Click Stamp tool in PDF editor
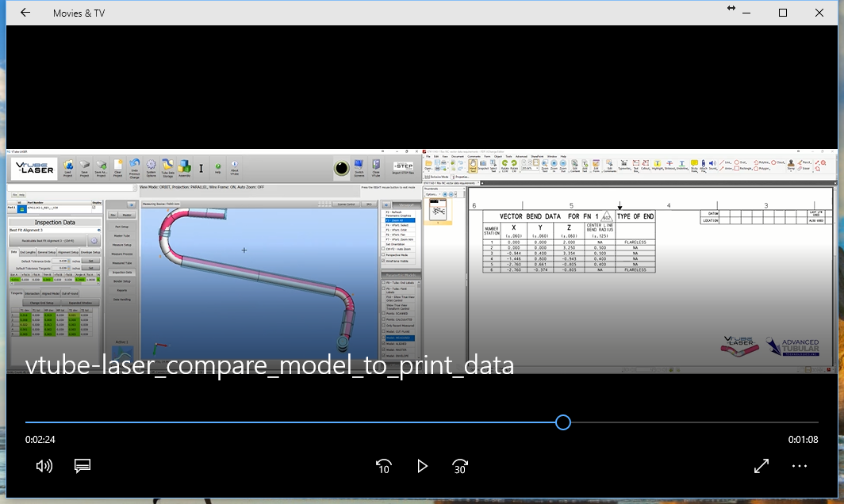 [x=791, y=165]
